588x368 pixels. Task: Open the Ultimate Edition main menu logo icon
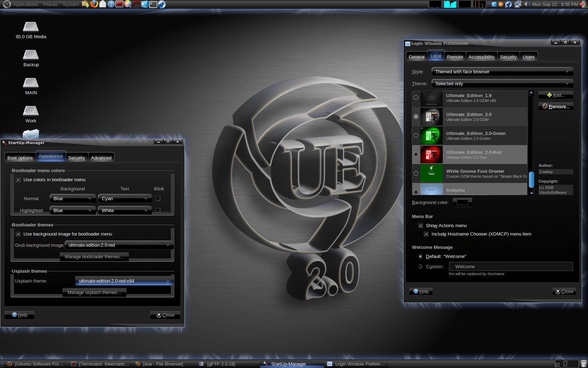pos(7,4)
